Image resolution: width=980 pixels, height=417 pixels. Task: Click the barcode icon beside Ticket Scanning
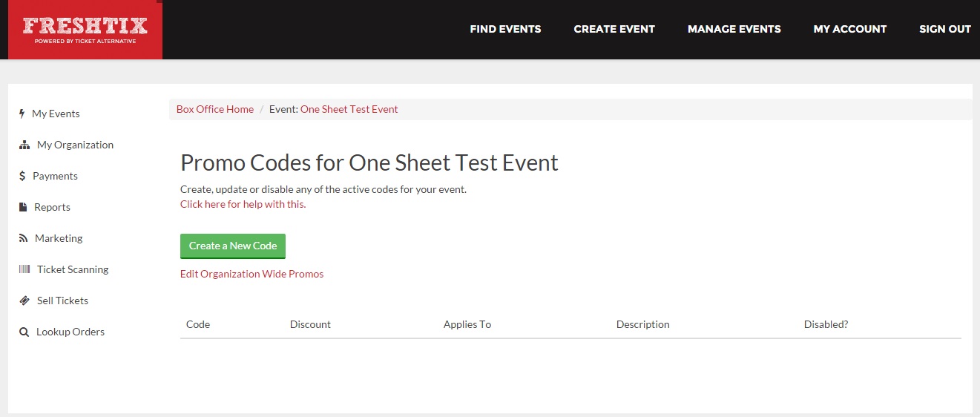tap(24, 269)
